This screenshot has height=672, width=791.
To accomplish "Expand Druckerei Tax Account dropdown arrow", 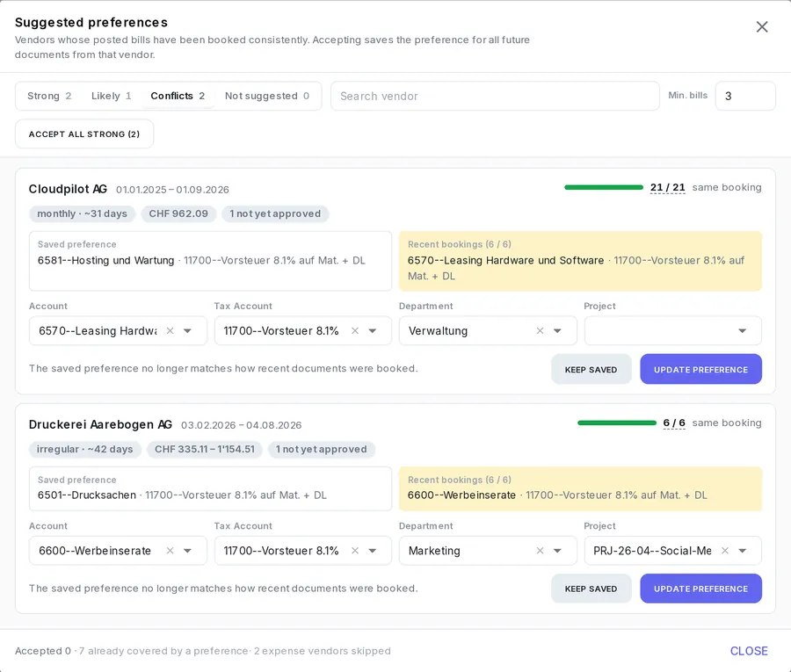I will (373, 551).
